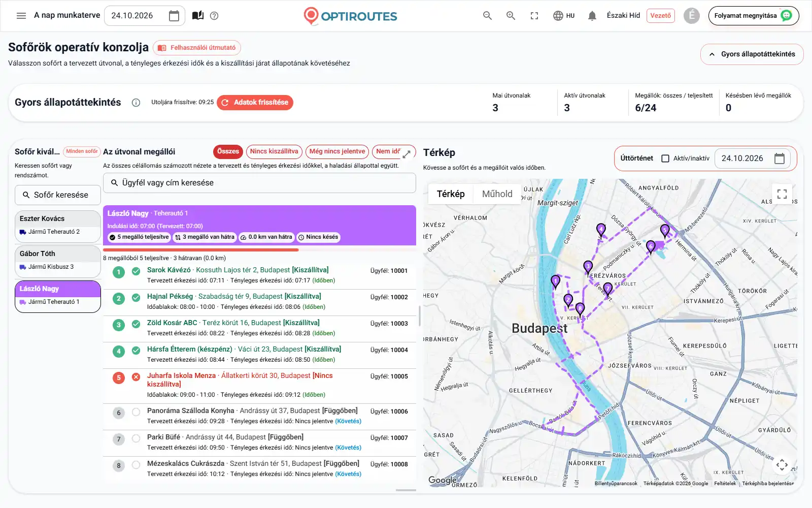Viewport: 812px width, 508px height.
Task: Click the red failed status icon for Juharfa Iskola Menza
Action: 136,377
